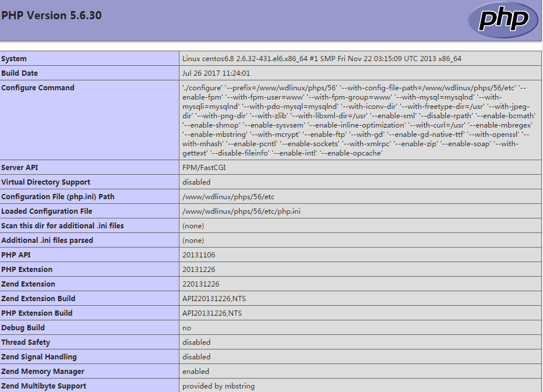Screen dimensions: 543x392
Task: Click the 'API20131226,NTS' value
Action: (212, 313)
